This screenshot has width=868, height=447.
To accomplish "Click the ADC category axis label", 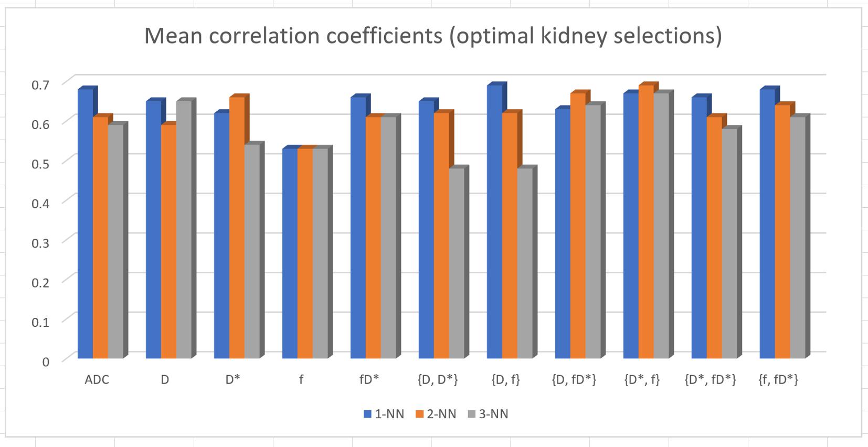I will coord(97,380).
